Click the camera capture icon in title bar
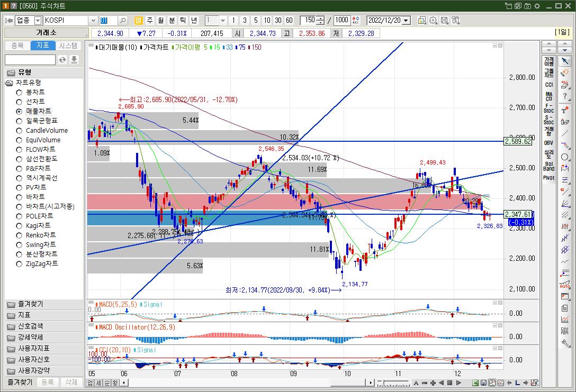This screenshot has width=576, height=392. click(x=527, y=6)
